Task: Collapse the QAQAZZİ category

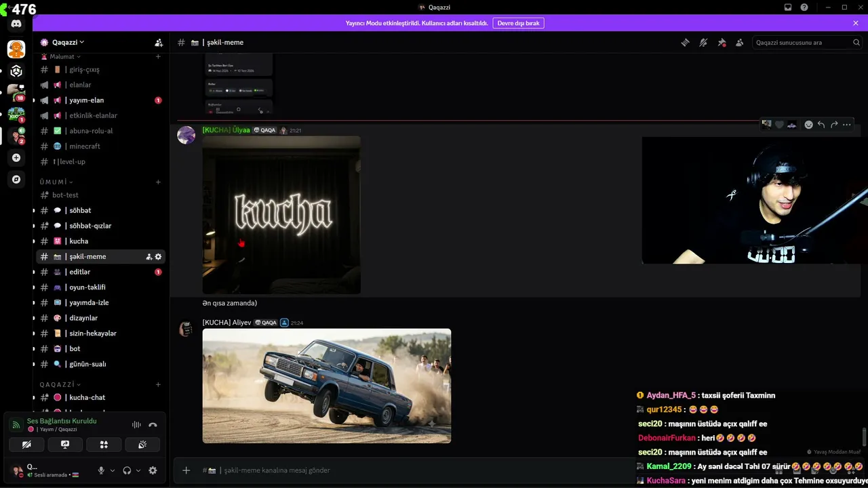Action: point(60,384)
